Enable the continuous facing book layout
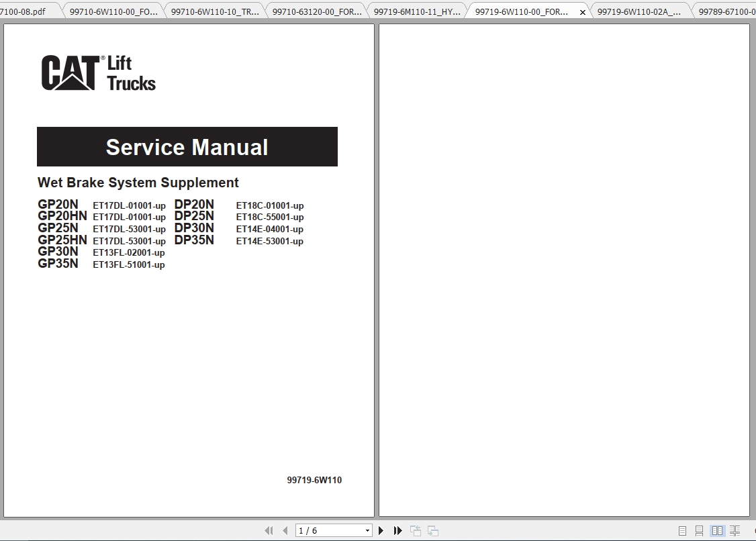 tap(734, 530)
